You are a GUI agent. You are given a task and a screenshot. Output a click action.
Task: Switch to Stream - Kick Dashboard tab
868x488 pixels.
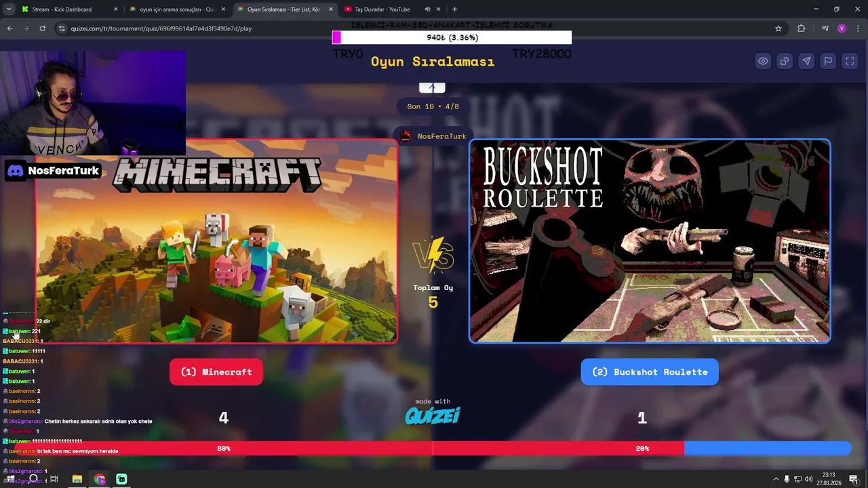[68, 9]
